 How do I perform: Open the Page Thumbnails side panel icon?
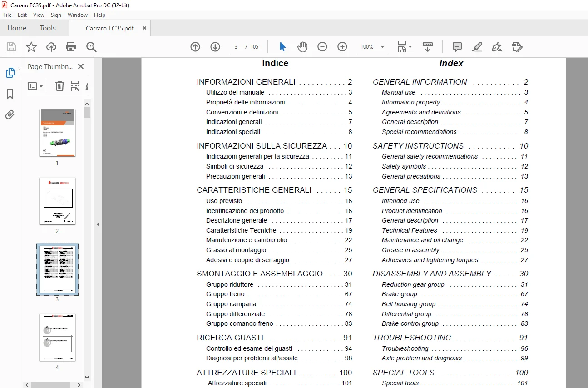(x=10, y=73)
